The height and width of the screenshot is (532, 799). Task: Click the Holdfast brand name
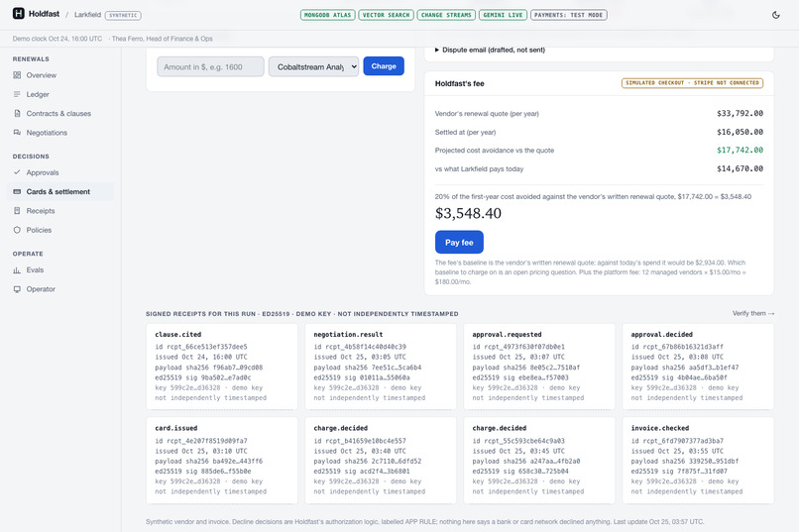pyautogui.click(x=44, y=14)
